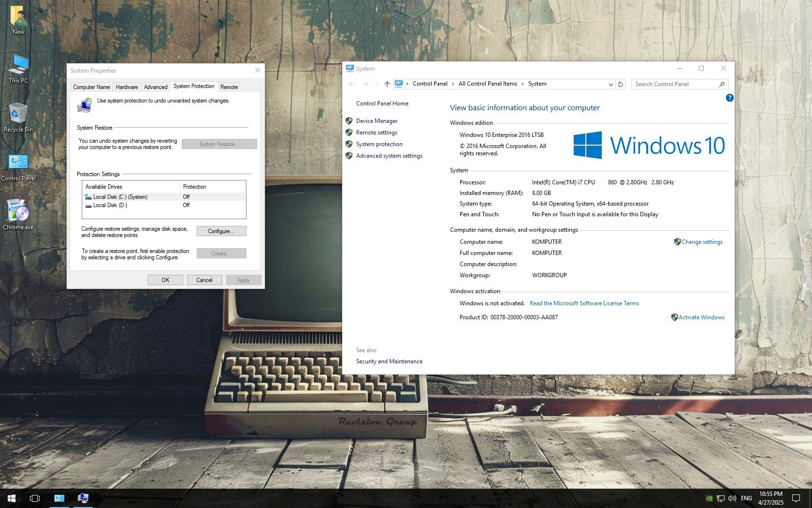This screenshot has width=812, height=508.
Task: Open the Recycle Bin desktop icon
Action: (18, 116)
